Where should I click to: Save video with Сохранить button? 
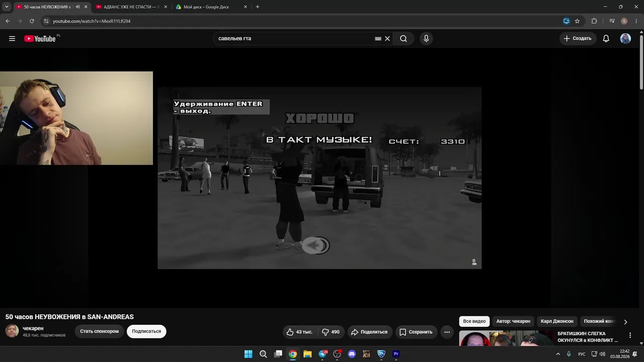point(416,332)
